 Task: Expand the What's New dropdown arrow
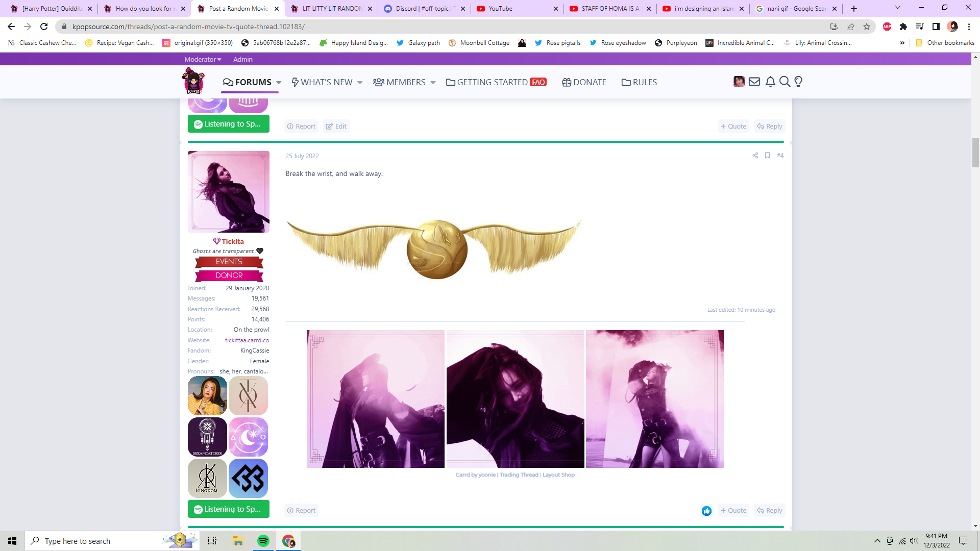tap(360, 83)
